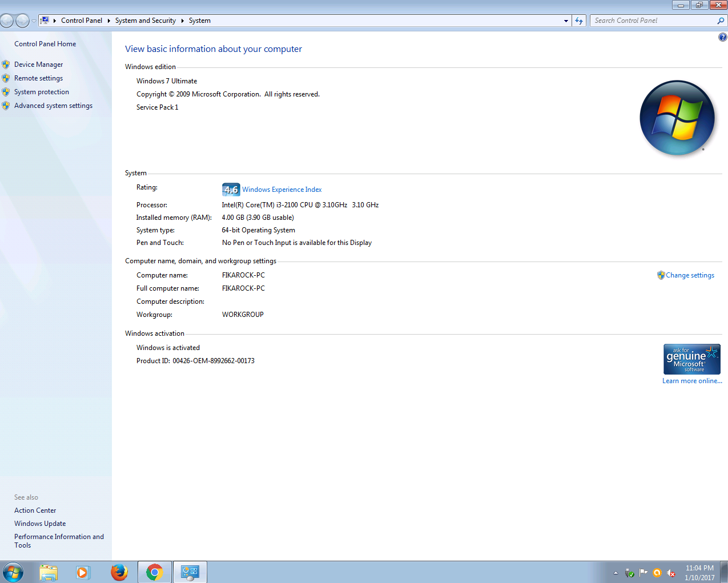Open Advanced system settings
The image size is (728, 583).
pyautogui.click(x=53, y=105)
